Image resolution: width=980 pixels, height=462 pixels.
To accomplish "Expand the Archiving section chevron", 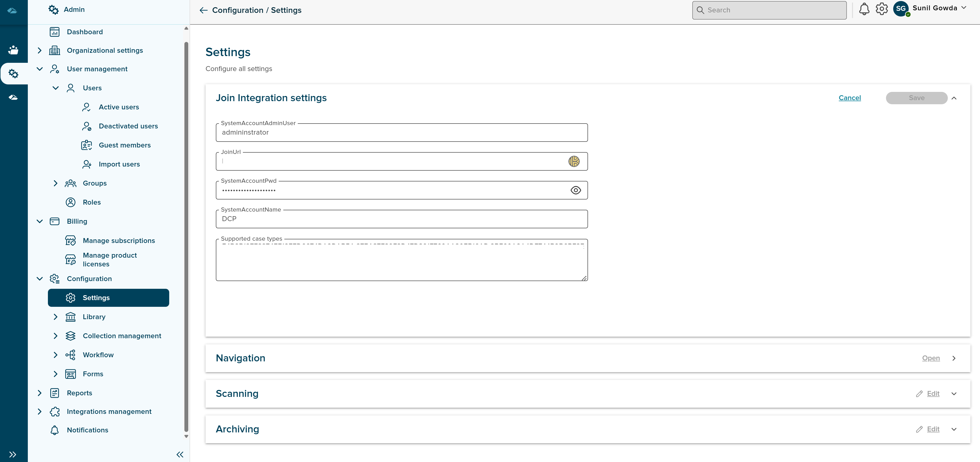I will 954,429.
